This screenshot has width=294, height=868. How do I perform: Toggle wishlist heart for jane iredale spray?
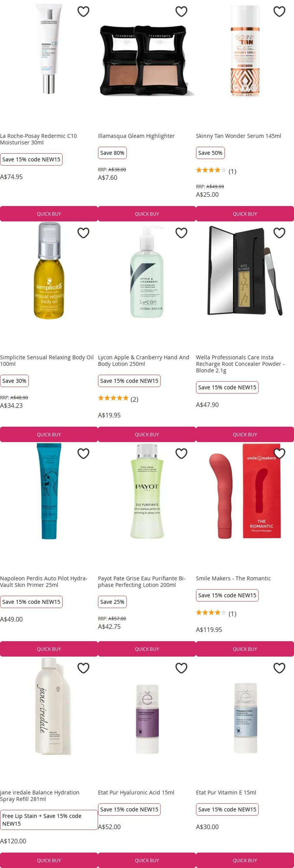pos(83,668)
